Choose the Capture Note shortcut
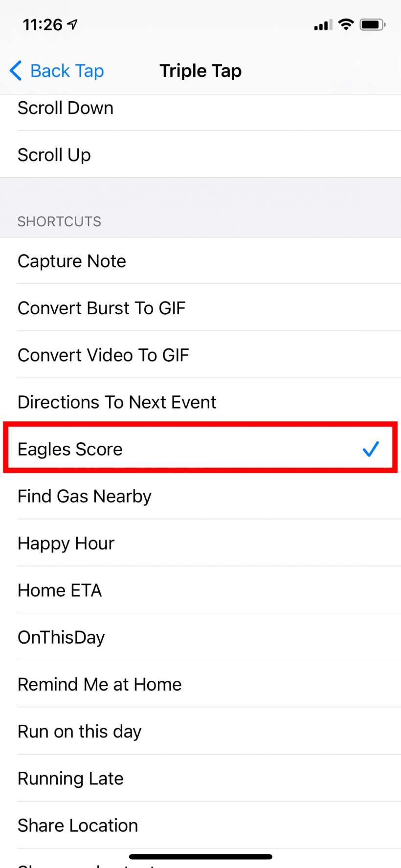 pos(72,261)
